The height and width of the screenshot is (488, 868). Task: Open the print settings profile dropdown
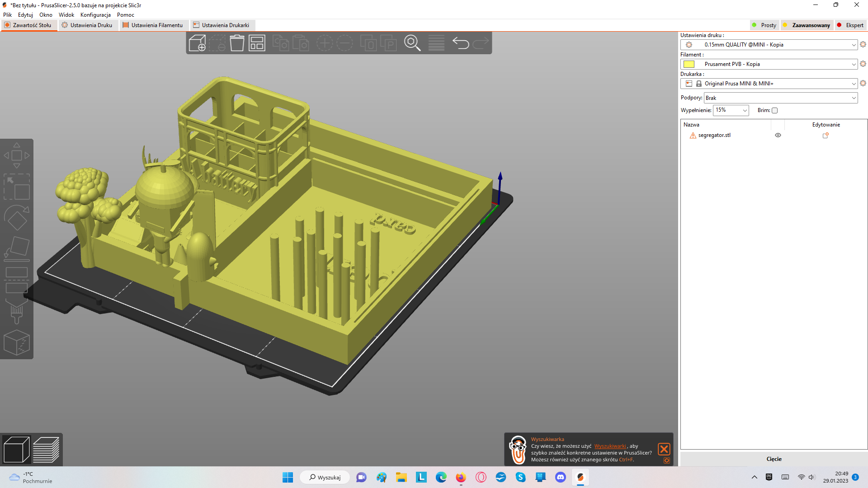(x=769, y=45)
